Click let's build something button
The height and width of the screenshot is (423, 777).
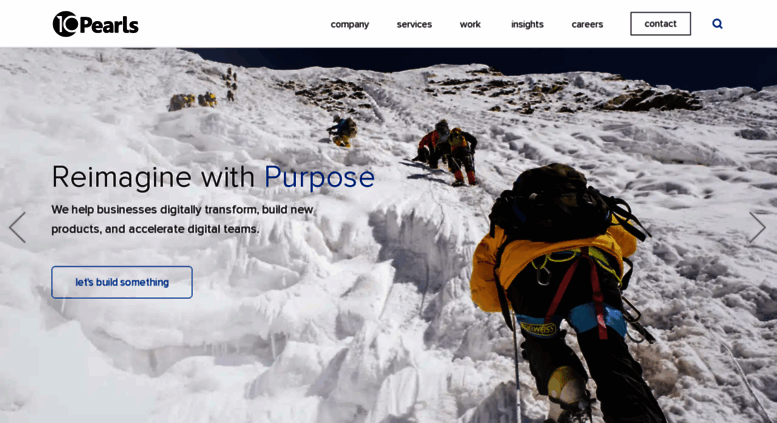click(x=122, y=282)
